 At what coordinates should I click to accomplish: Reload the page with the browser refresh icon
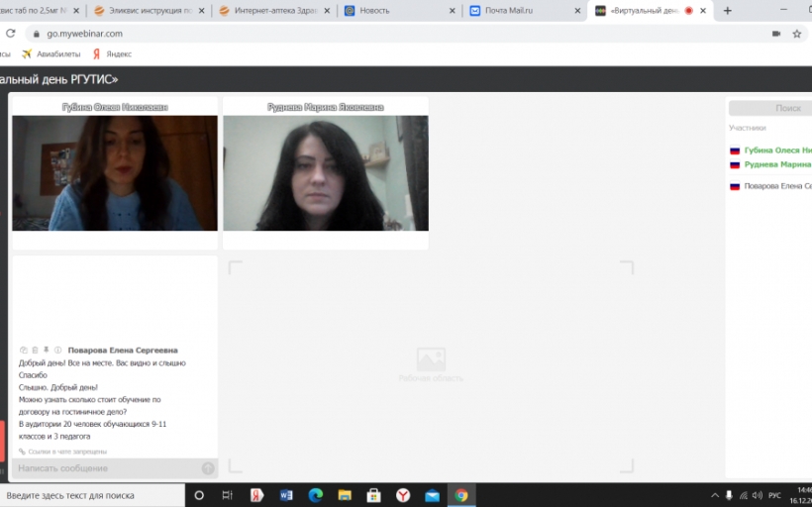pyautogui.click(x=10, y=34)
